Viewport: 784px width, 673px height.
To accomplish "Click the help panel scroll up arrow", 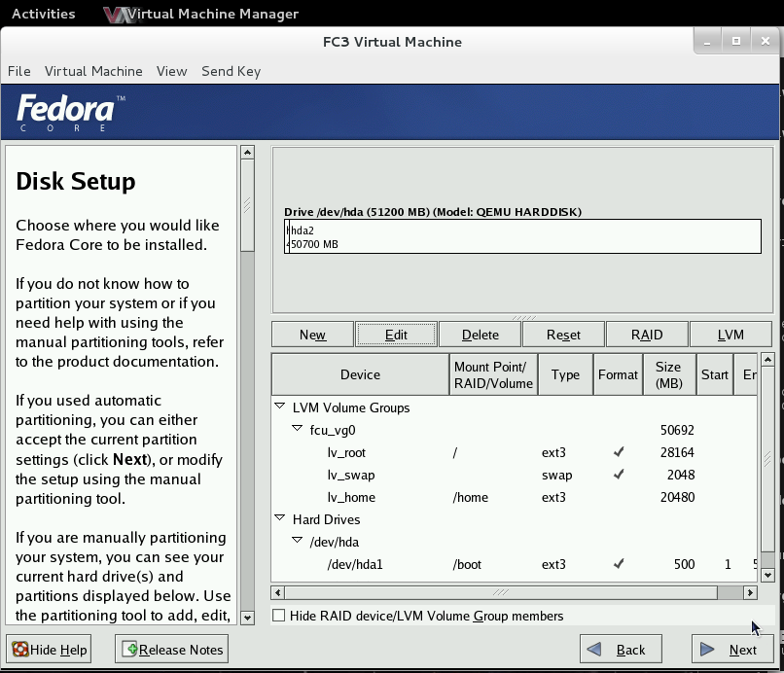I will point(247,152).
